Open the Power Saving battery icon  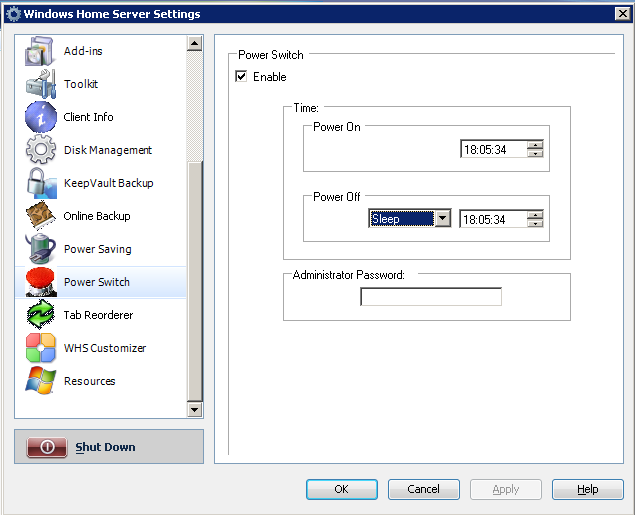coord(40,249)
